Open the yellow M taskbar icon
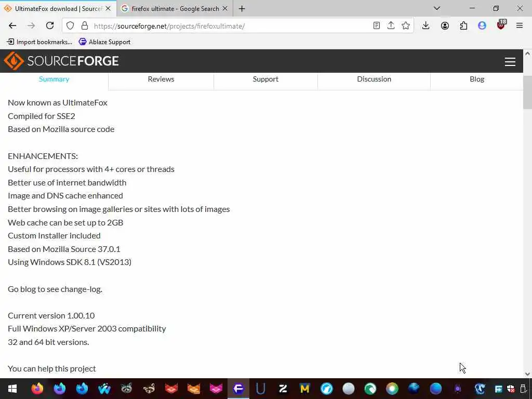The width and height of the screenshot is (532, 399). [304, 389]
